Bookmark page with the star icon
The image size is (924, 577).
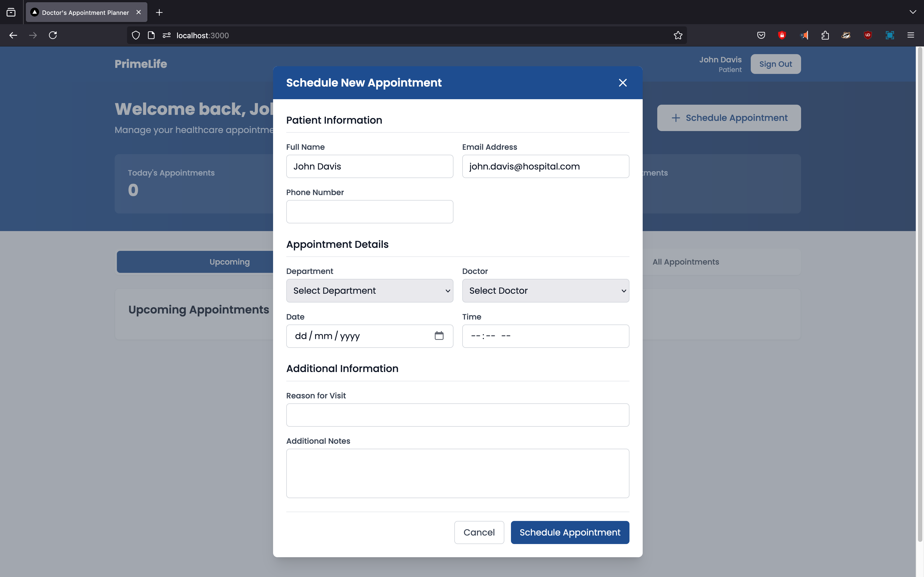678,35
